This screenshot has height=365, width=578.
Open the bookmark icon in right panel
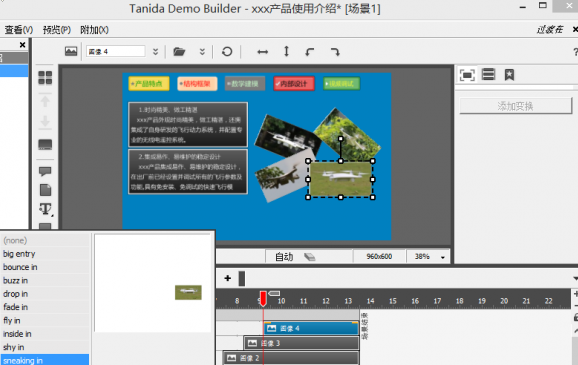pyautogui.click(x=509, y=75)
